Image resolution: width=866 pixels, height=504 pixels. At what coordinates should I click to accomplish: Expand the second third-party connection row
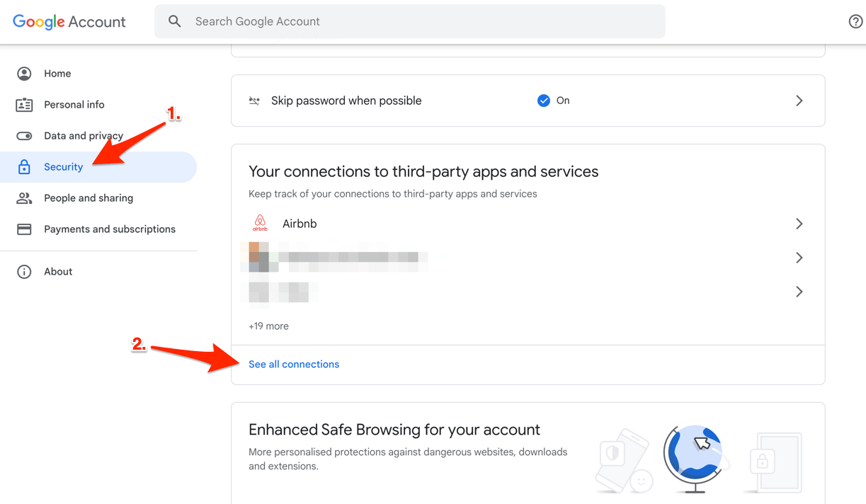[799, 258]
